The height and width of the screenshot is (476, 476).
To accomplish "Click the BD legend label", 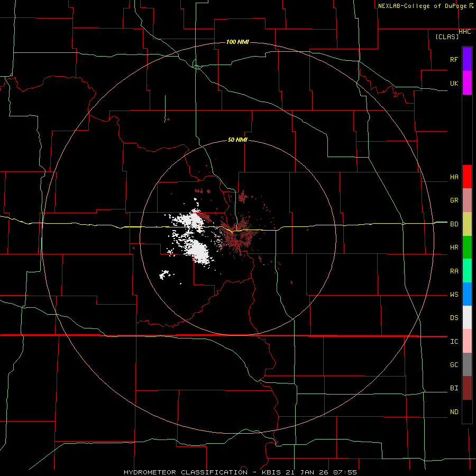I will [454, 224].
